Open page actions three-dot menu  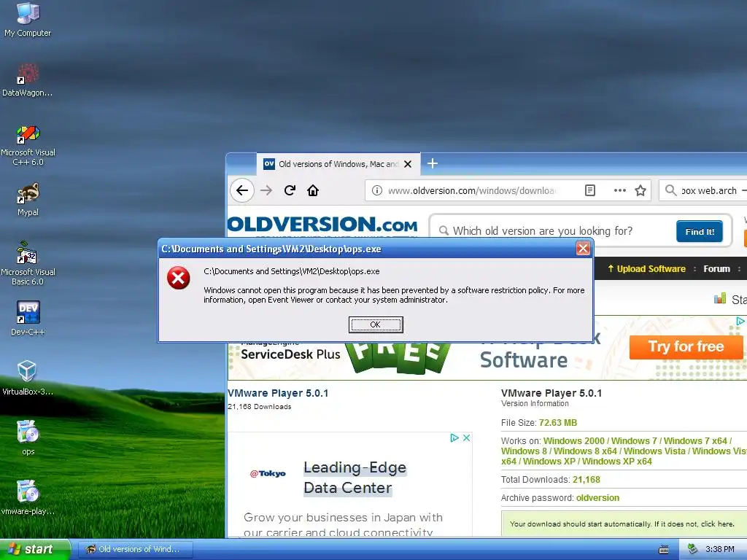click(x=620, y=190)
